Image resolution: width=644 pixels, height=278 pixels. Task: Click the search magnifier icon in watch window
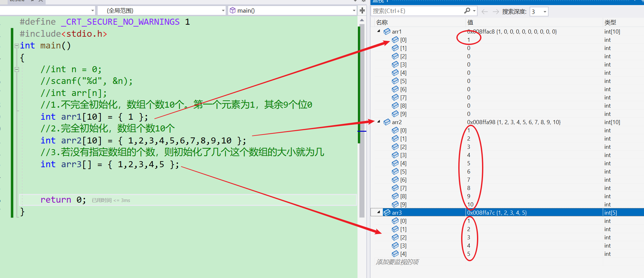click(467, 11)
